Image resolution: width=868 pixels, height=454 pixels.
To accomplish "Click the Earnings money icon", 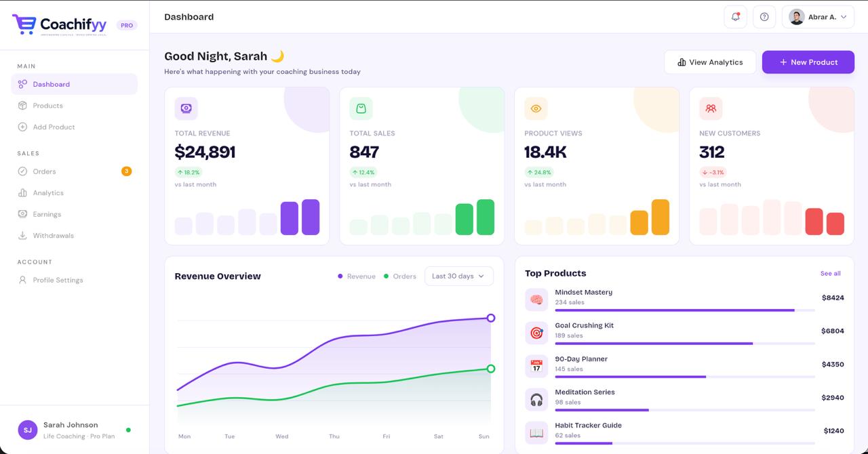I will pyautogui.click(x=22, y=214).
